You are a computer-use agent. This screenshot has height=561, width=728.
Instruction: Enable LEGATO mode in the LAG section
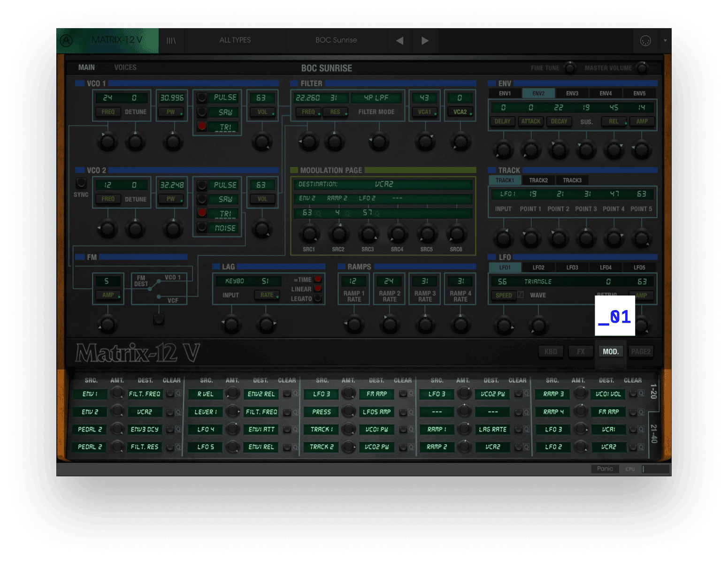tap(318, 298)
